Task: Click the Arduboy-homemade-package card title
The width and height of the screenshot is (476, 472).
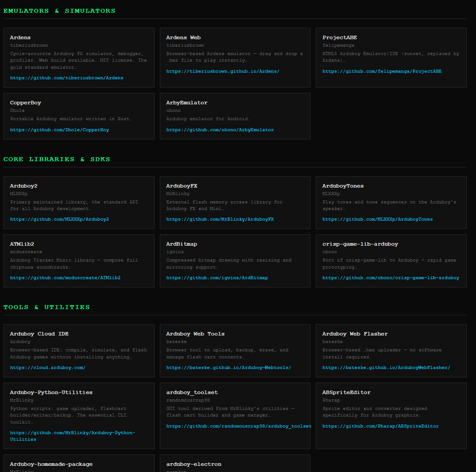Action: point(52,465)
